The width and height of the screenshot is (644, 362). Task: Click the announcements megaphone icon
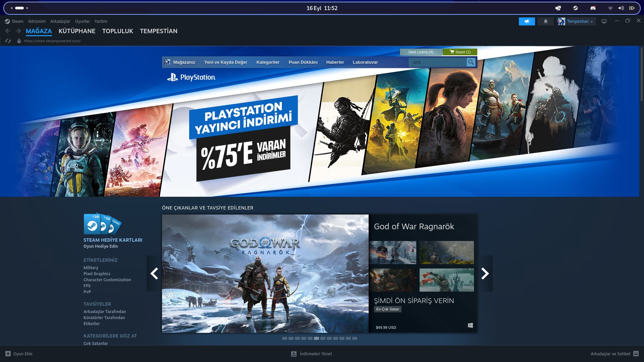527,21
